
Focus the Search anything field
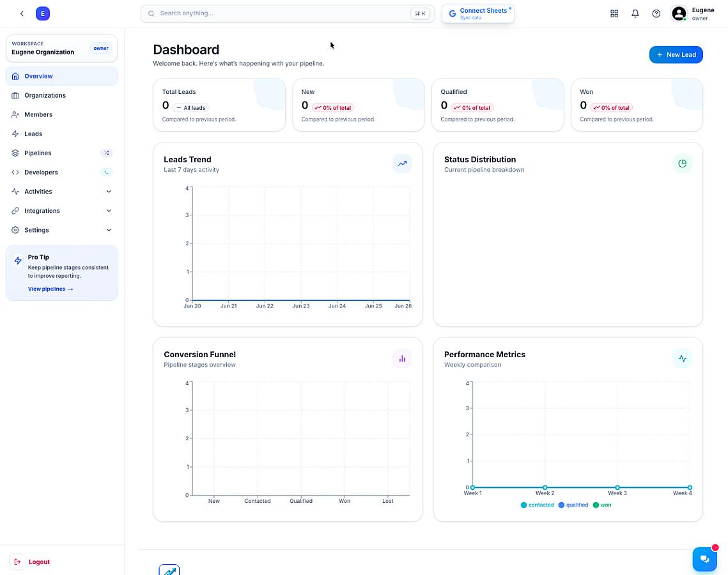[288, 13]
